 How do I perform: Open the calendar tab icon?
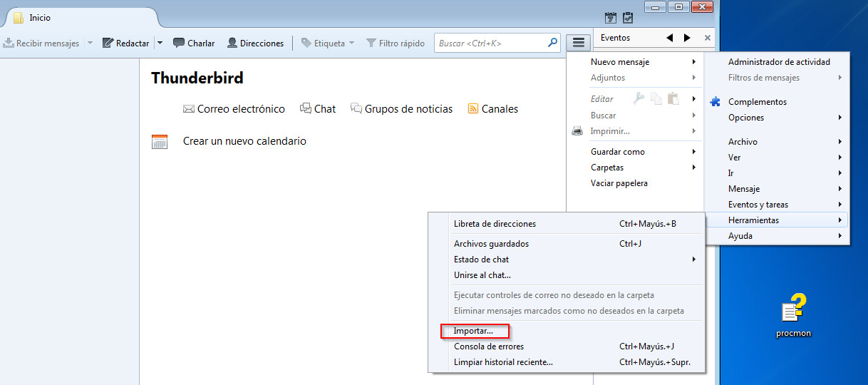click(x=611, y=18)
